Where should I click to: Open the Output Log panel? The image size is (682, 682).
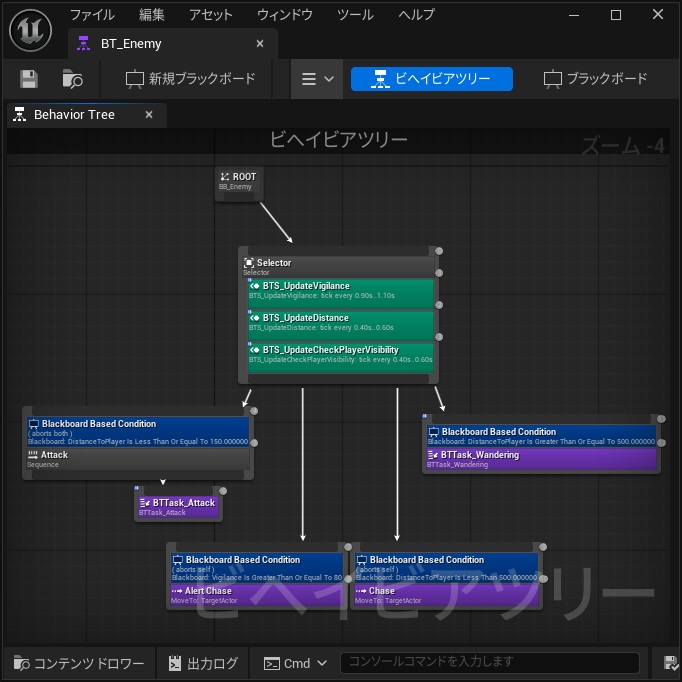point(203,663)
